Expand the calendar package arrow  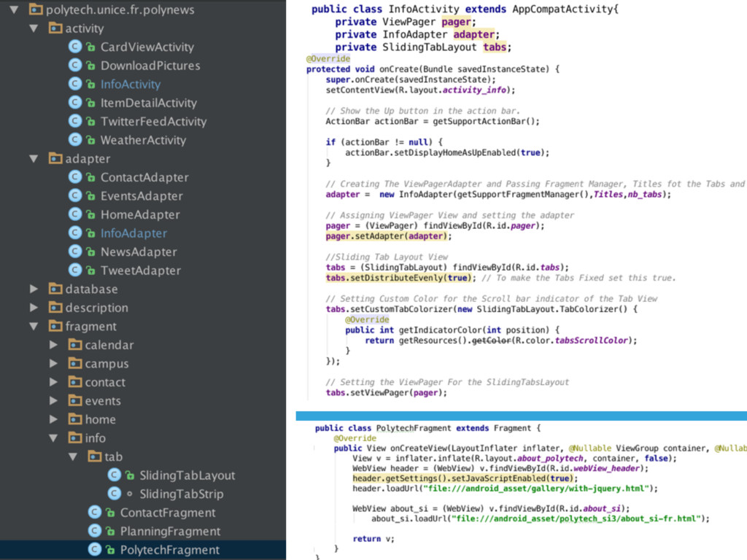(53, 344)
